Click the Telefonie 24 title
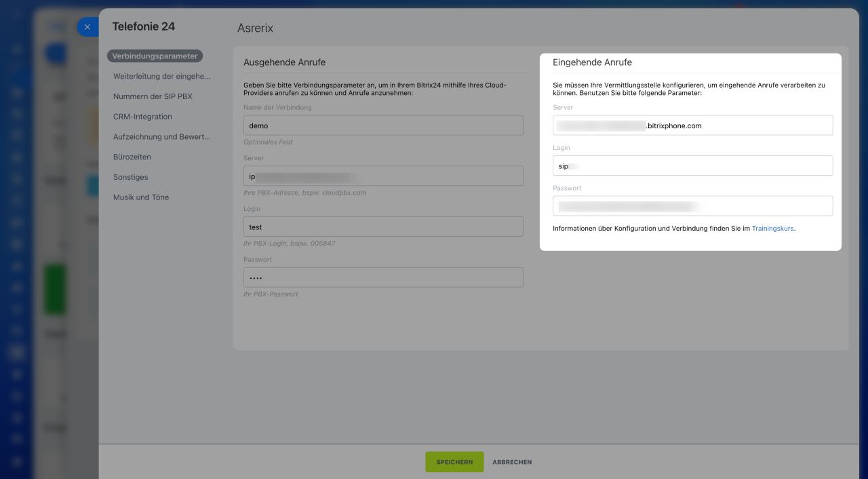Screen dimensions: 868x479 pyautogui.click(x=144, y=26)
